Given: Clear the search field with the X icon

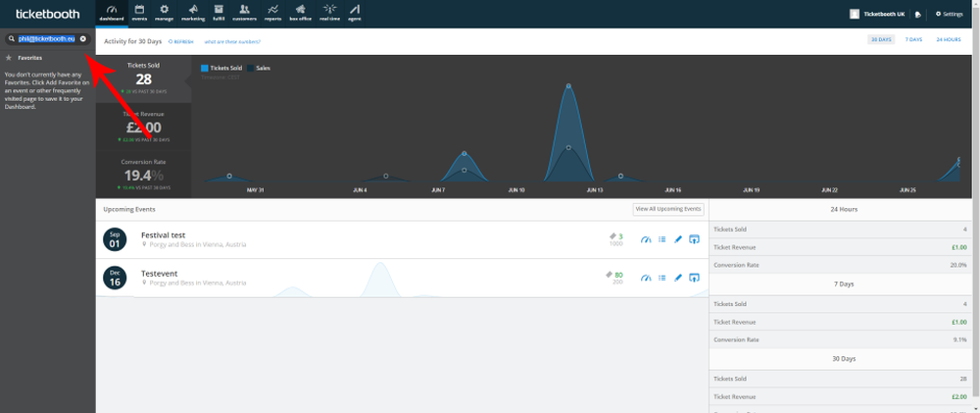Looking at the screenshot, I should tap(82, 39).
